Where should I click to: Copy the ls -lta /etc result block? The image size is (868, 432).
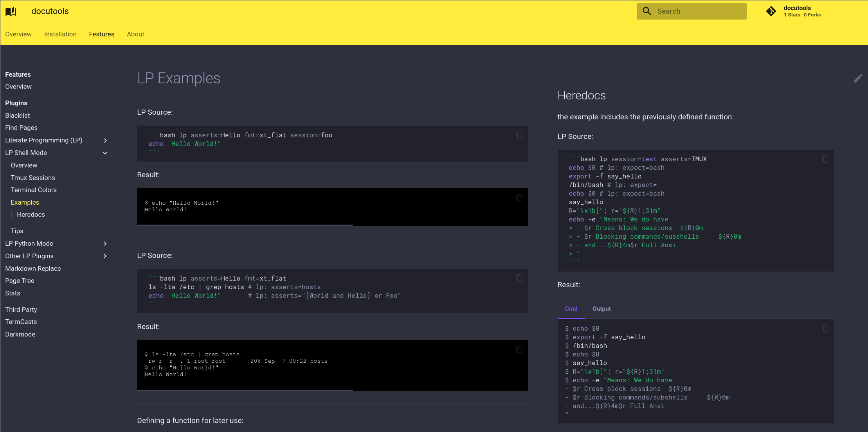519,349
